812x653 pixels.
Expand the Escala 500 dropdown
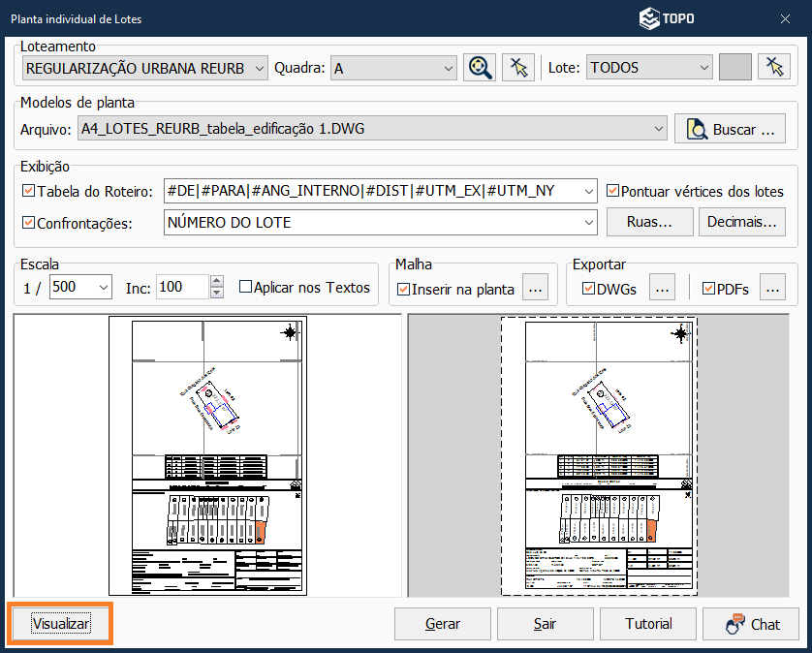[103, 287]
